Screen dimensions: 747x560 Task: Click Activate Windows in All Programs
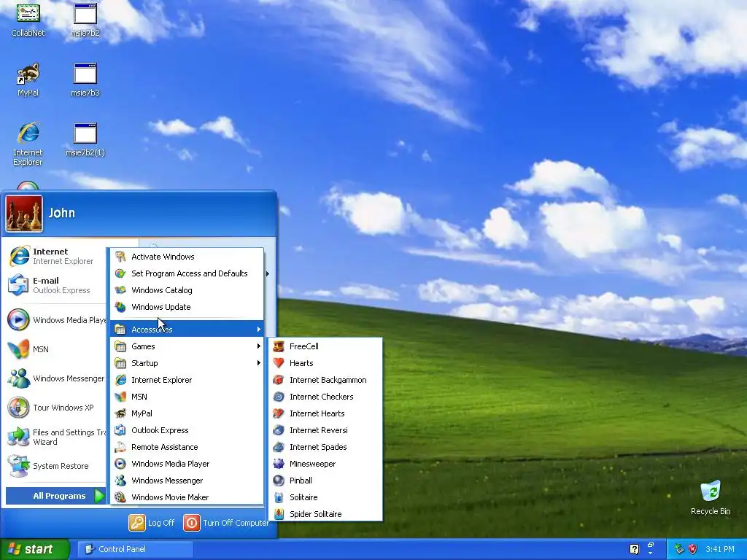tap(187, 257)
